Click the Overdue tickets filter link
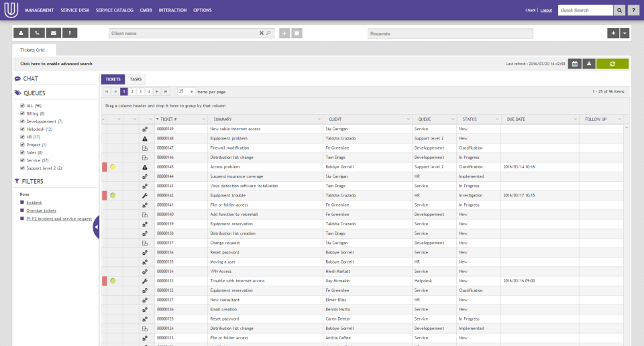The image size is (644, 346). pyautogui.click(x=41, y=211)
